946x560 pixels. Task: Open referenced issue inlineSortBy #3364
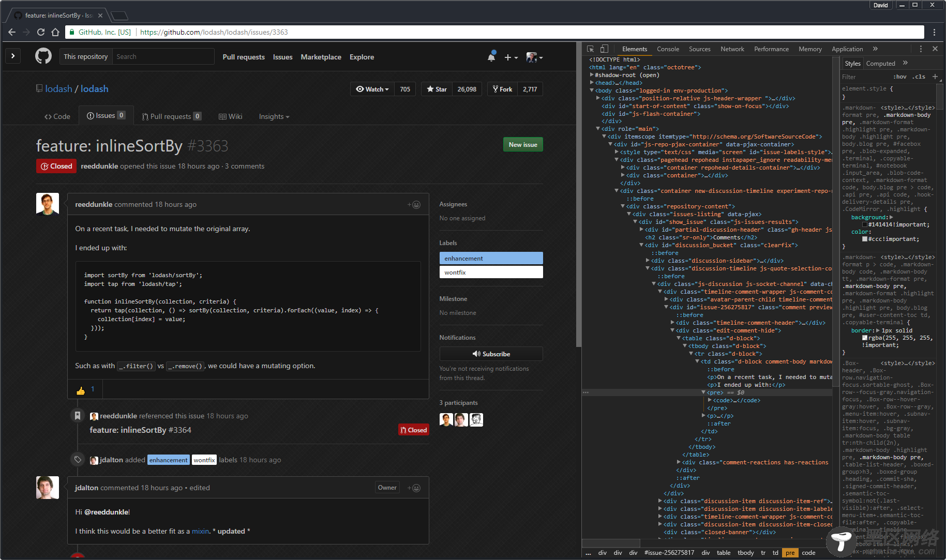click(140, 430)
